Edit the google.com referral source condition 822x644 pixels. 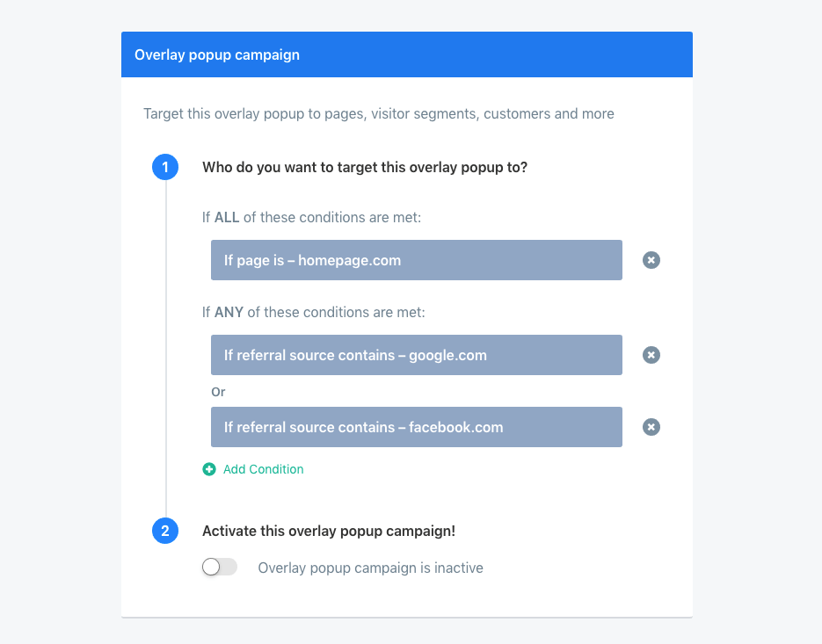point(416,355)
